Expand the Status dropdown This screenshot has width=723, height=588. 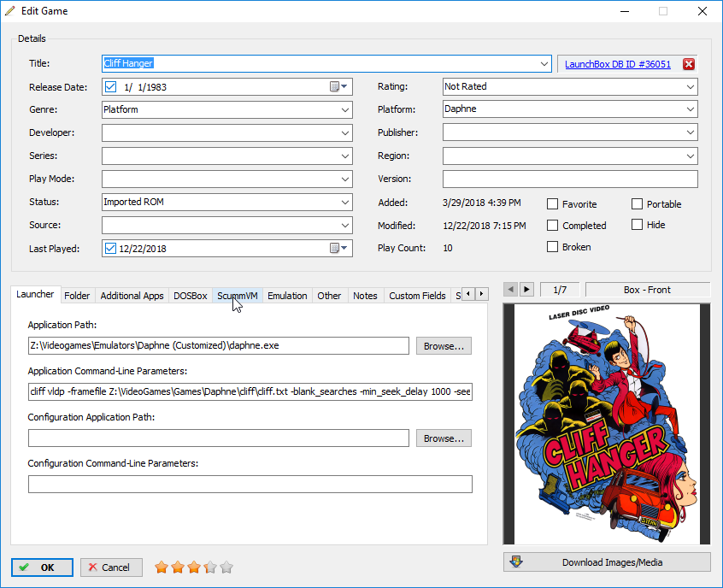345,202
